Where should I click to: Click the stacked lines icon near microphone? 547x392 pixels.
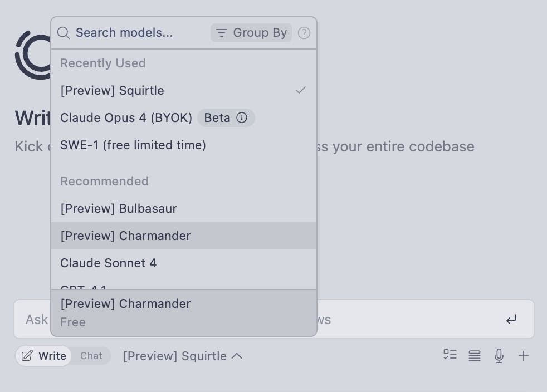[x=475, y=356]
